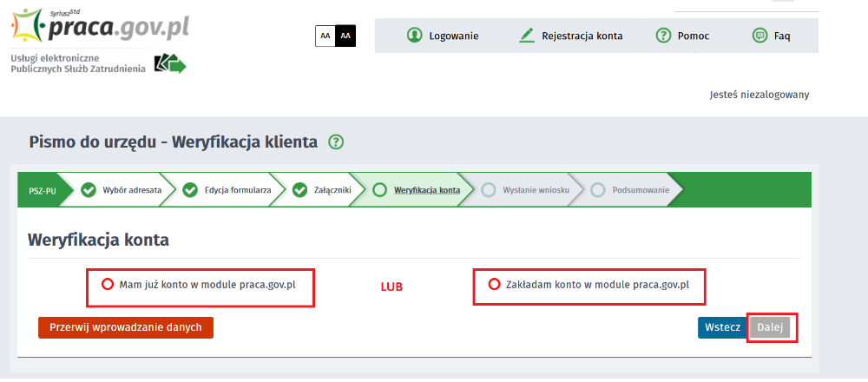The height and width of the screenshot is (382, 868).
Task: Click green arrows icon under site logo
Action: coord(170,63)
